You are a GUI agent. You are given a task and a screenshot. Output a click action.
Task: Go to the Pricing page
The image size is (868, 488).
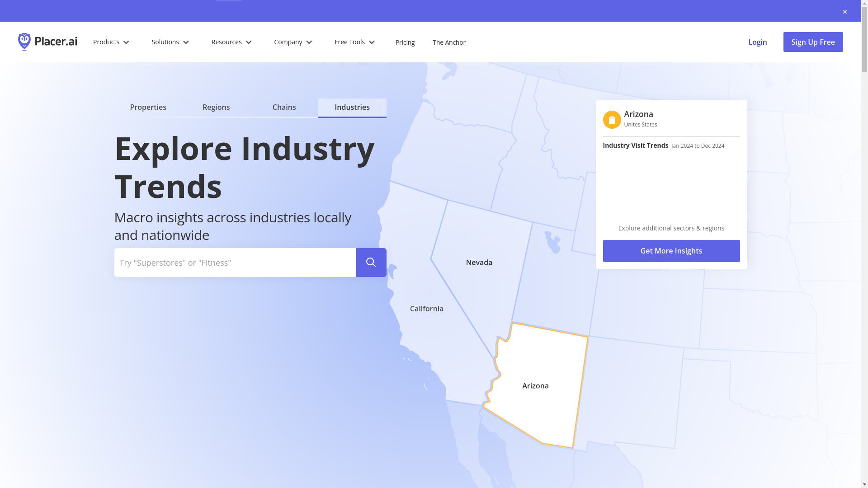click(x=405, y=42)
